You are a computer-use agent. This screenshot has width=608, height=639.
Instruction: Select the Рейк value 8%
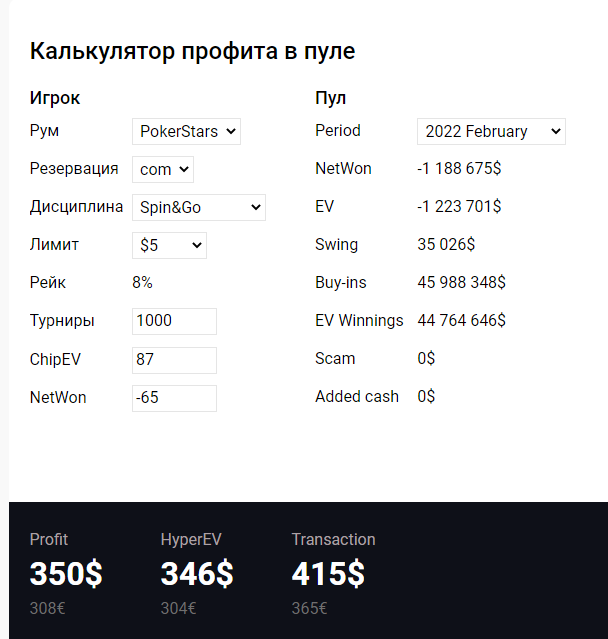(x=142, y=283)
